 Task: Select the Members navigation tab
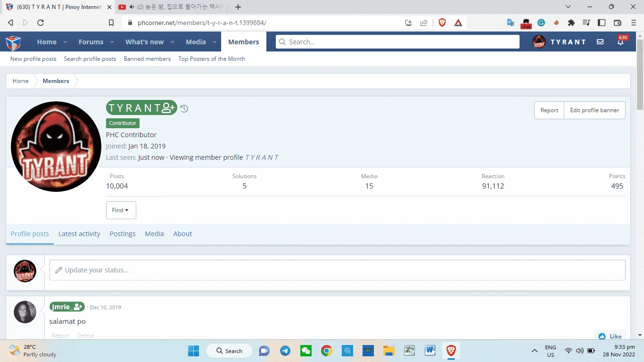244,42
